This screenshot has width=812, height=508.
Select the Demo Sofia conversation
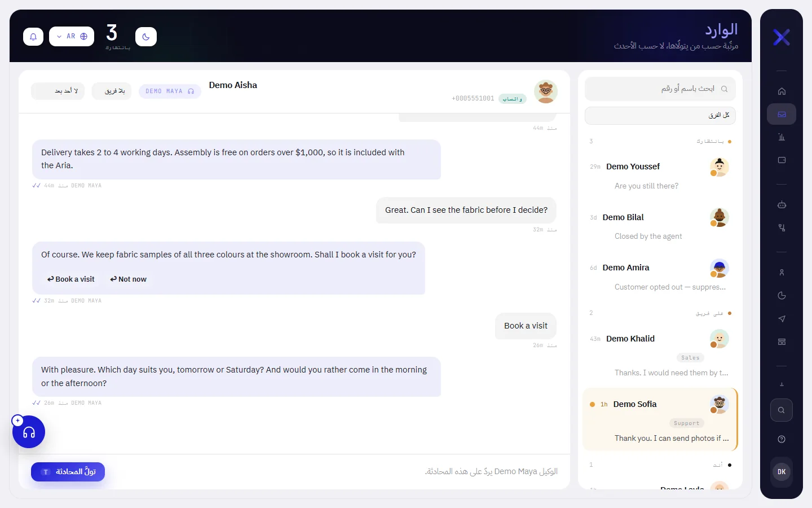coord(660,419)
